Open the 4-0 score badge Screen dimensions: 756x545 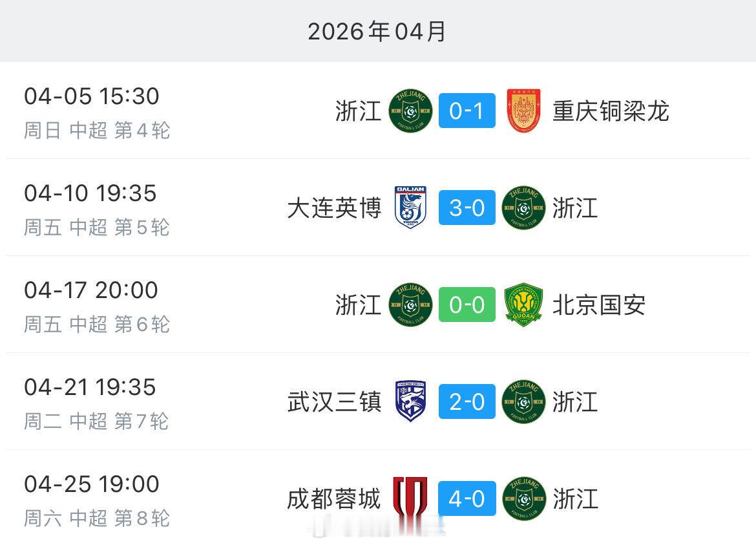[x=467, y=498]
